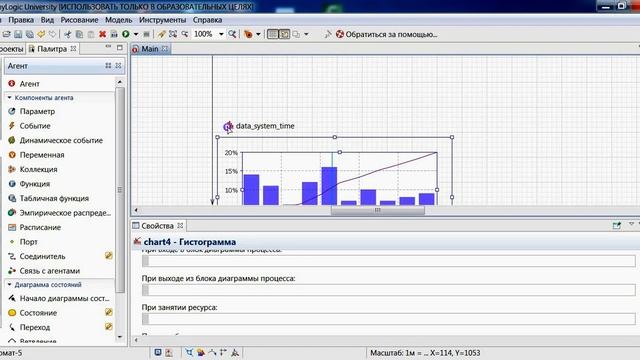This screenshot has width=640, height=360.
Task: Click the Paste icon in toolbar
Action: pos(91,34)
